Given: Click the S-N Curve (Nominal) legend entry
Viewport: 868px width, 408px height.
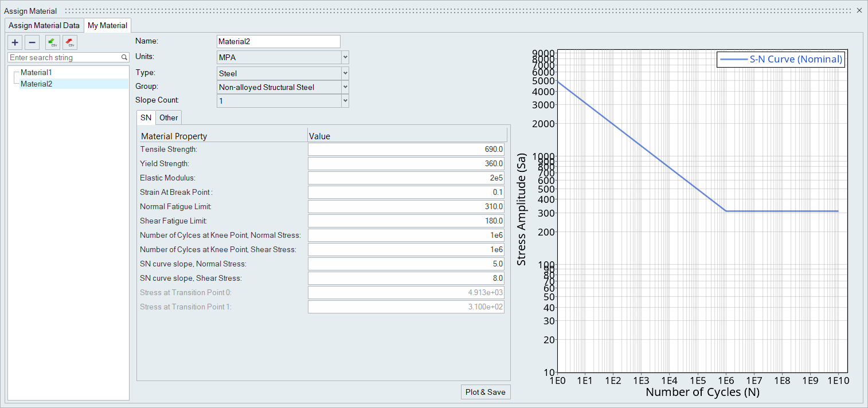Looking at the screenshot, I should (x=781, y=60).
